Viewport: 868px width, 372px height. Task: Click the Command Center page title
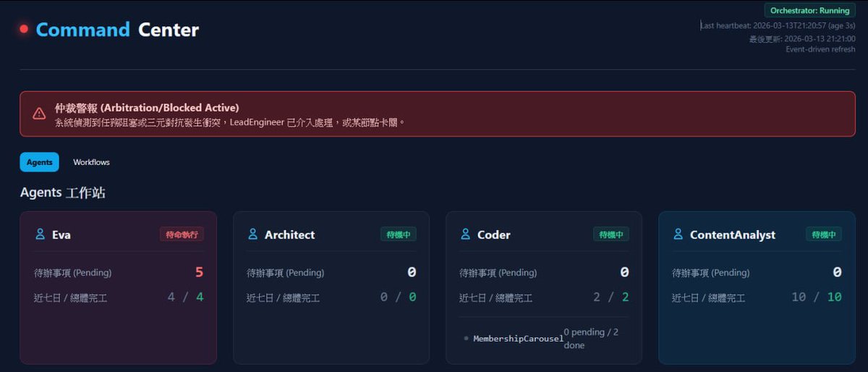point(117,30)
